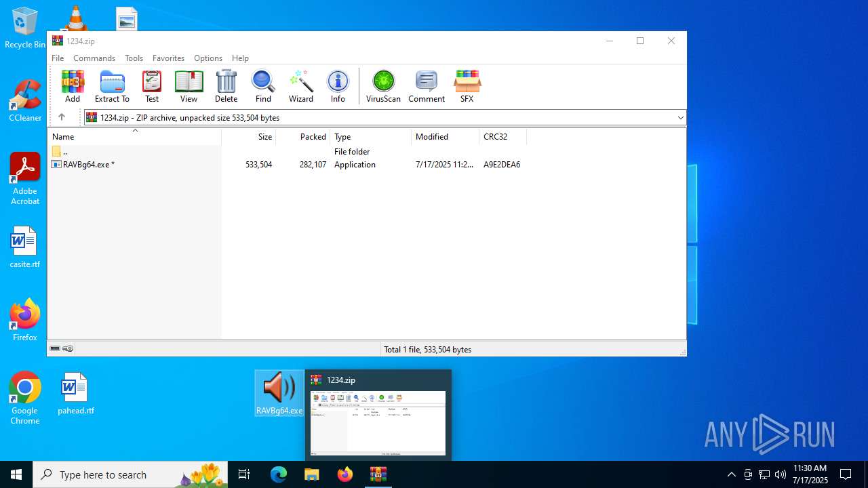Select the Adobe Acrobat desktop icon
The width and height of the screenshot is (868, 488).
click(25, 179)
